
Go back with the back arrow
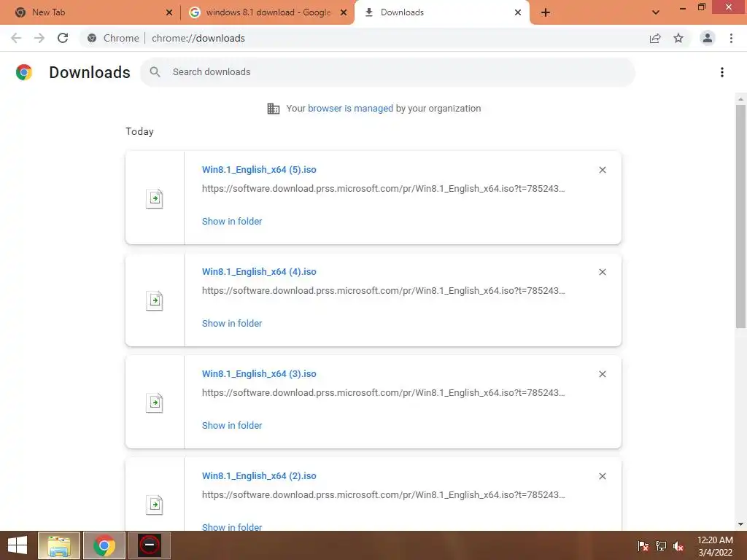(x=16, y=38)
